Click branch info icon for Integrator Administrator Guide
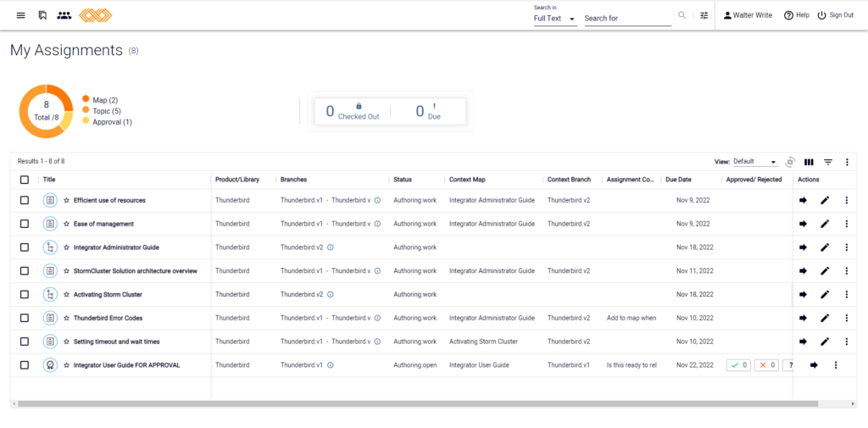 tap(331, 247)
